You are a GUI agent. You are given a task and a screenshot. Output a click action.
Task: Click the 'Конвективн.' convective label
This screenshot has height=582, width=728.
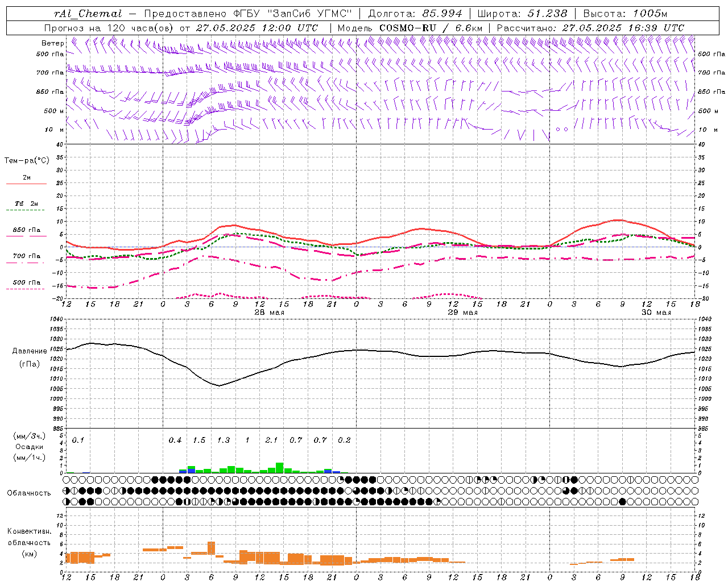(30, 531)
